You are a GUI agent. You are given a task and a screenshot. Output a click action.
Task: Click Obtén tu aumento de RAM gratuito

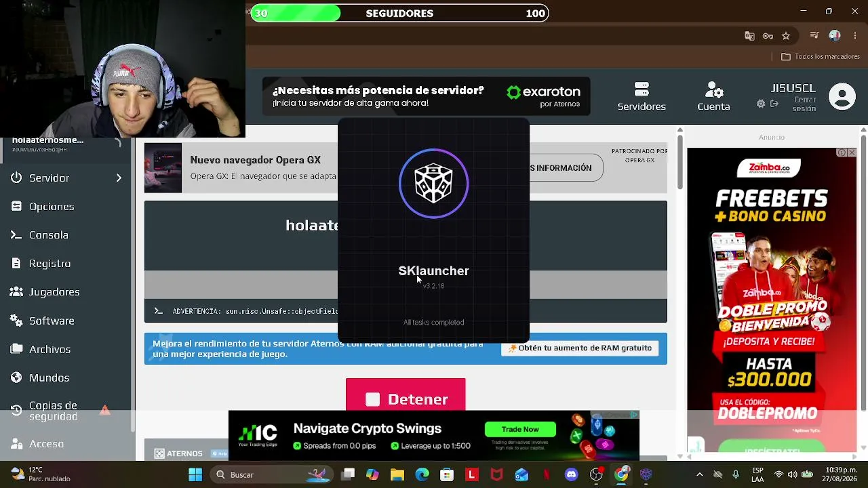pyautogui.click(x=580, y=348)
